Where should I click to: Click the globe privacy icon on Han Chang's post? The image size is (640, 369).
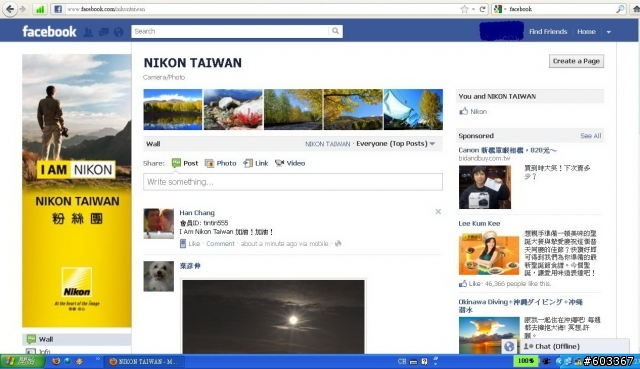point(338,244)
